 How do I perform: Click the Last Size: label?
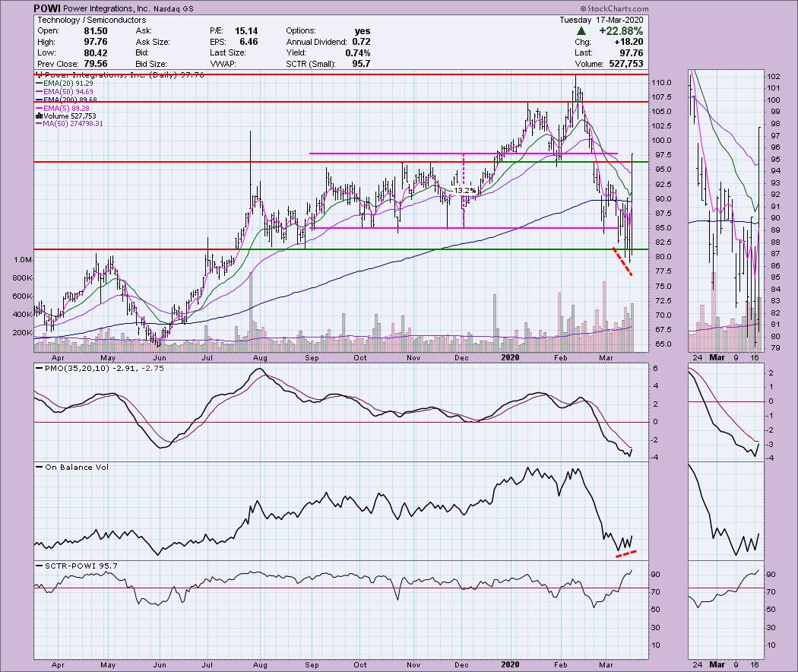pyautogui.click(x=227, y=53)
